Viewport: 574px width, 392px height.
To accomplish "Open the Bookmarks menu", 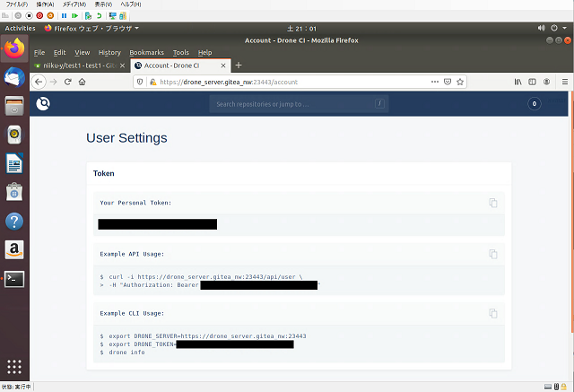I will click(x=146, y=52).
